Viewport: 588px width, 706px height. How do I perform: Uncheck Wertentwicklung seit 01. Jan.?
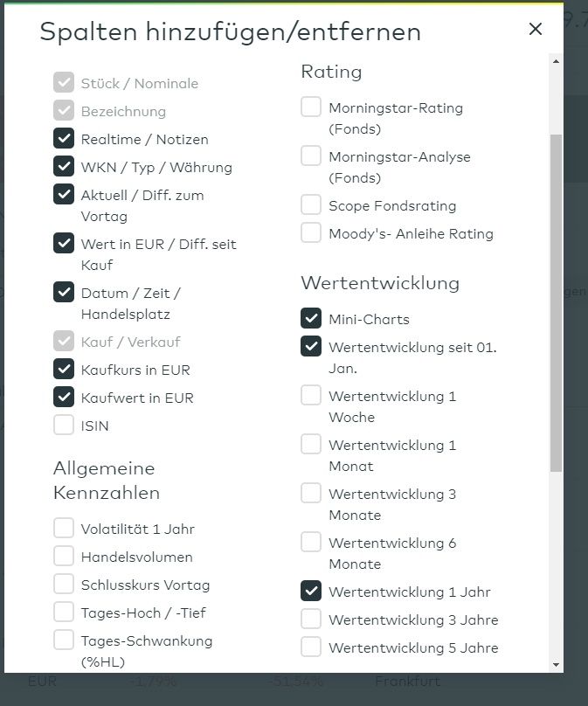tap(311, 347)
